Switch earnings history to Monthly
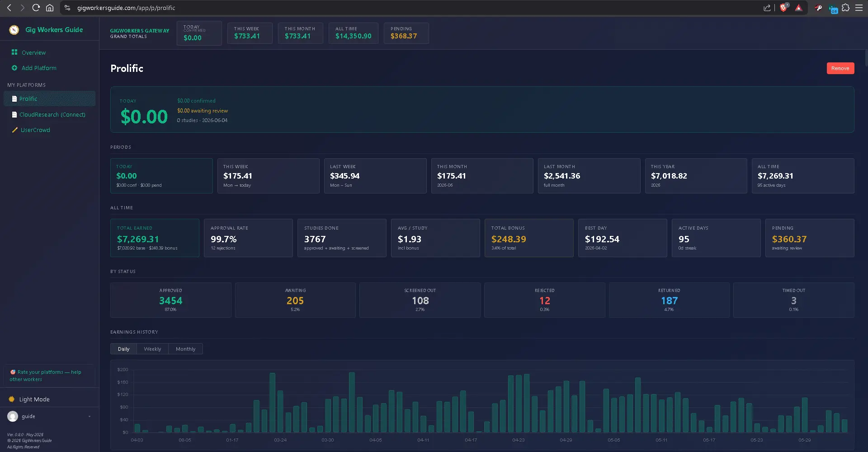868x452 pixels. [185, 349]
